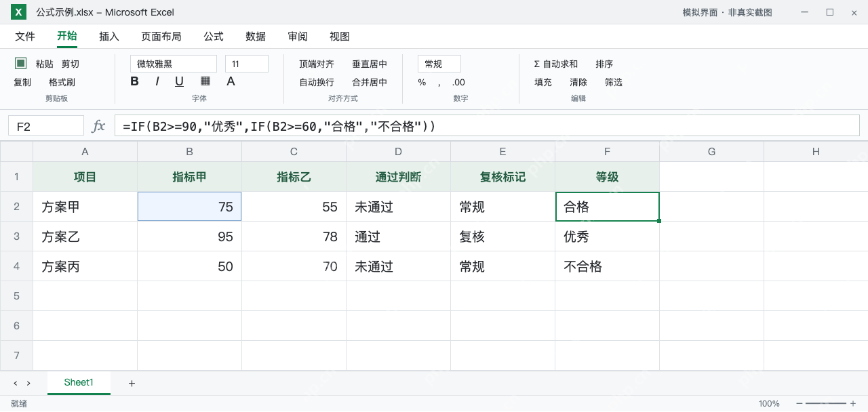Click the 清除 clear button
Image resolution: width=868 pixels, height=412 pixels.
click(x=578, y=83)
